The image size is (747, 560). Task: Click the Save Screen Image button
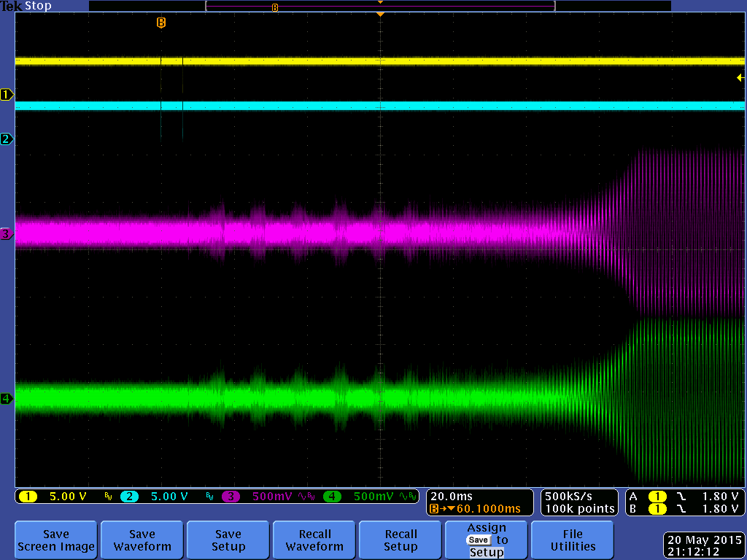pos(56,540)
